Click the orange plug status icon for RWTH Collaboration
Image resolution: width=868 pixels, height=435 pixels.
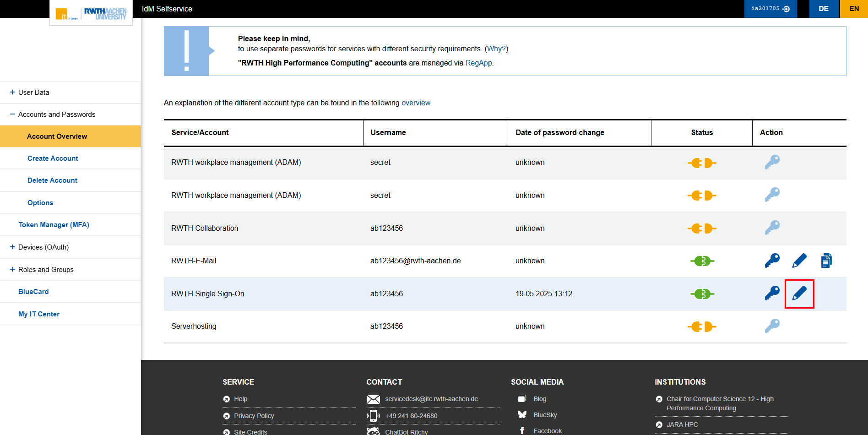(702, 228)
